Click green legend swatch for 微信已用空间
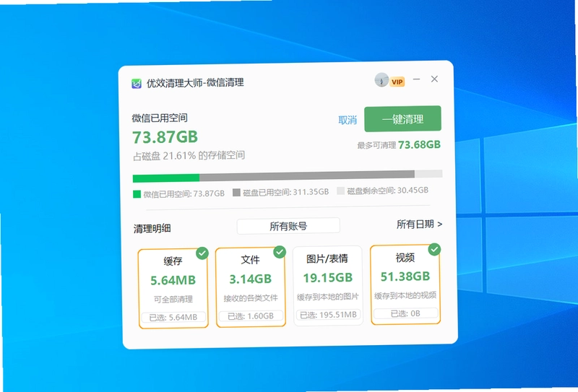578x392 pixels. pyautogui.click(x=137, y=194)
